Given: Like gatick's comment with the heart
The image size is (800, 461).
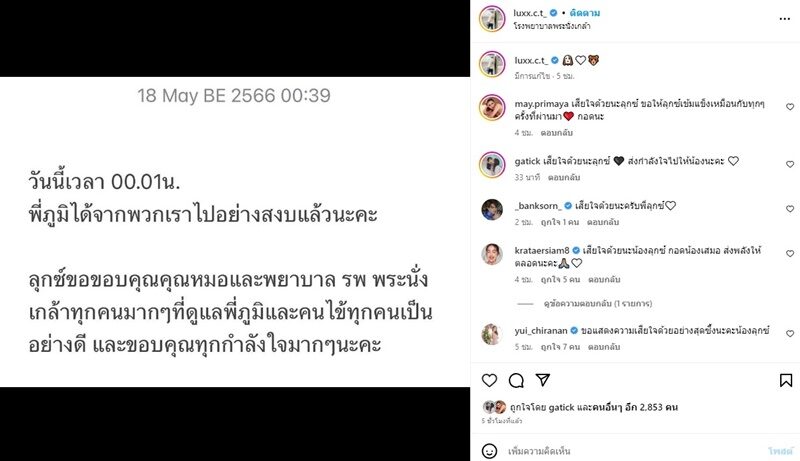Looking at the screenshot, I should tap(790, 164).
